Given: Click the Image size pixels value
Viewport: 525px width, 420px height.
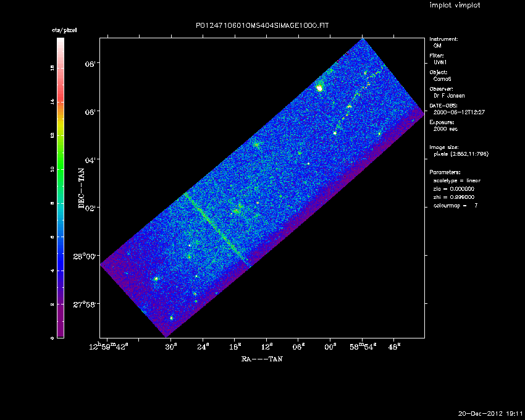Looking at the screenshot, I should tap(461, 154).
